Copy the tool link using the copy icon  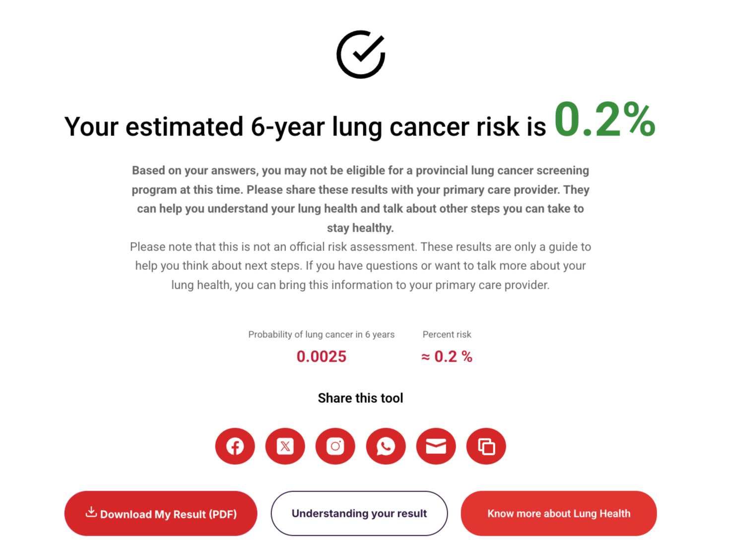[486, 446]
